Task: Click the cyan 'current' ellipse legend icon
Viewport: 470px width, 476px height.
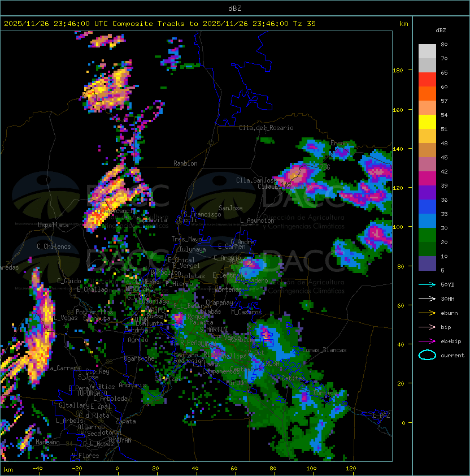Action: point(427,355)
